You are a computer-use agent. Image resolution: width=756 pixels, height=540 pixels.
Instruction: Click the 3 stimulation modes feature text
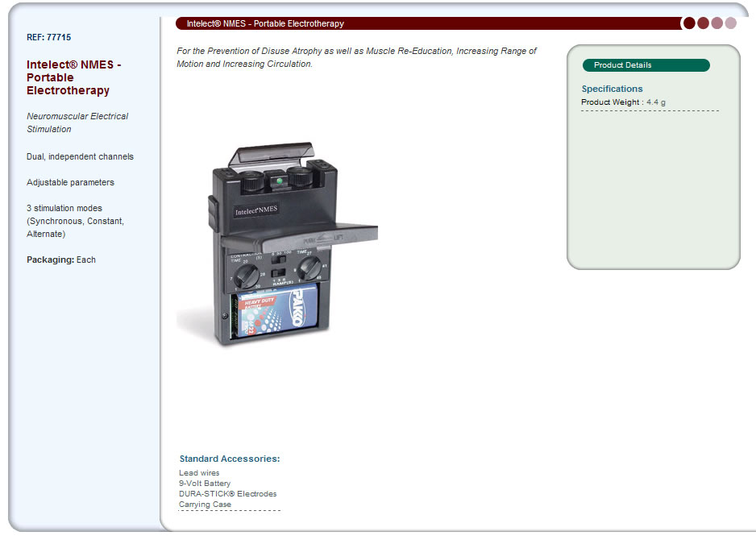click(x=75, y=221)
